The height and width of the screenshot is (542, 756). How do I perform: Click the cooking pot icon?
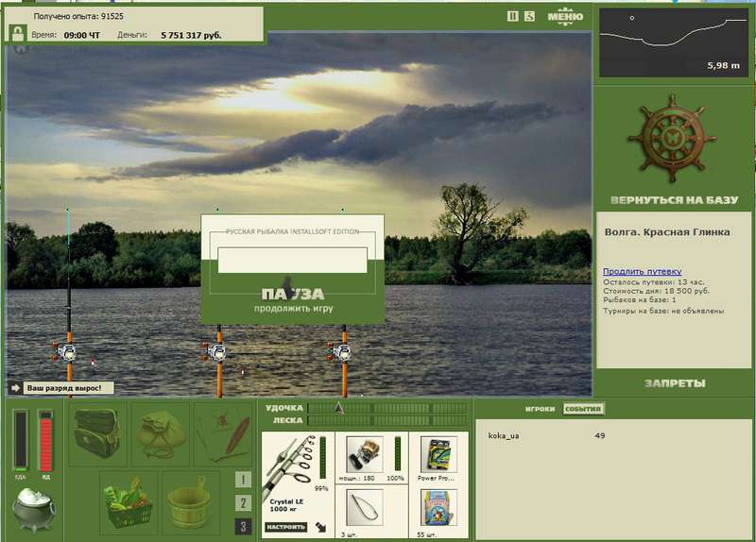click(x=33, y=509)
